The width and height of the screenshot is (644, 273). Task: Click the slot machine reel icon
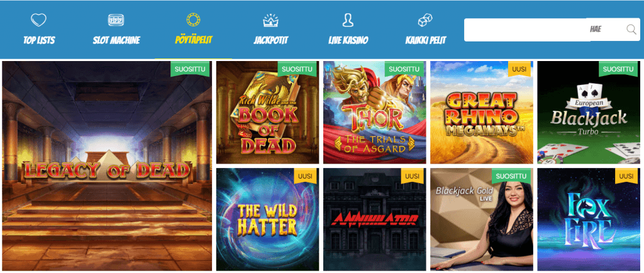click(x=116, y=19)
